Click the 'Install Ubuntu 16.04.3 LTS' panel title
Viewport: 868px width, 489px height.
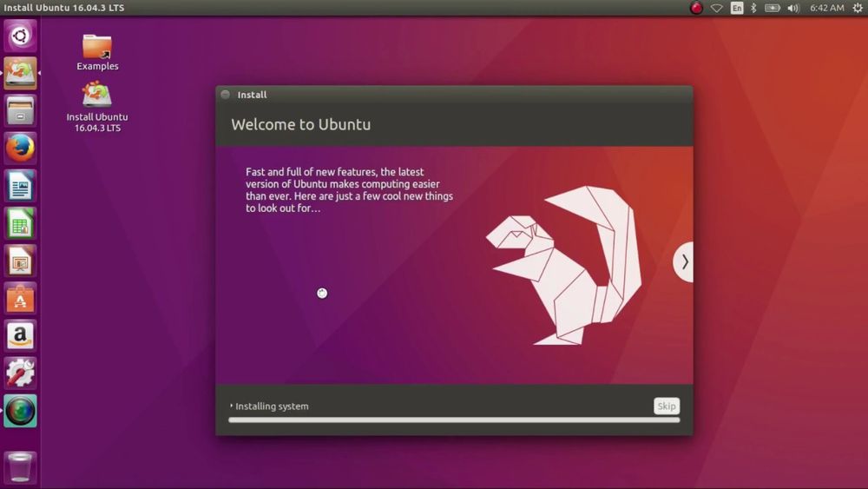pos(64,8)
